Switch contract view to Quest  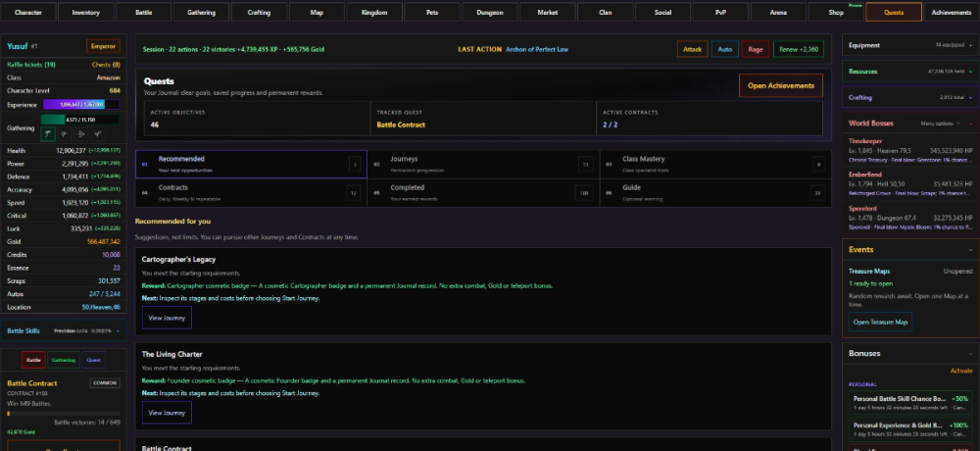coord(93,360)
